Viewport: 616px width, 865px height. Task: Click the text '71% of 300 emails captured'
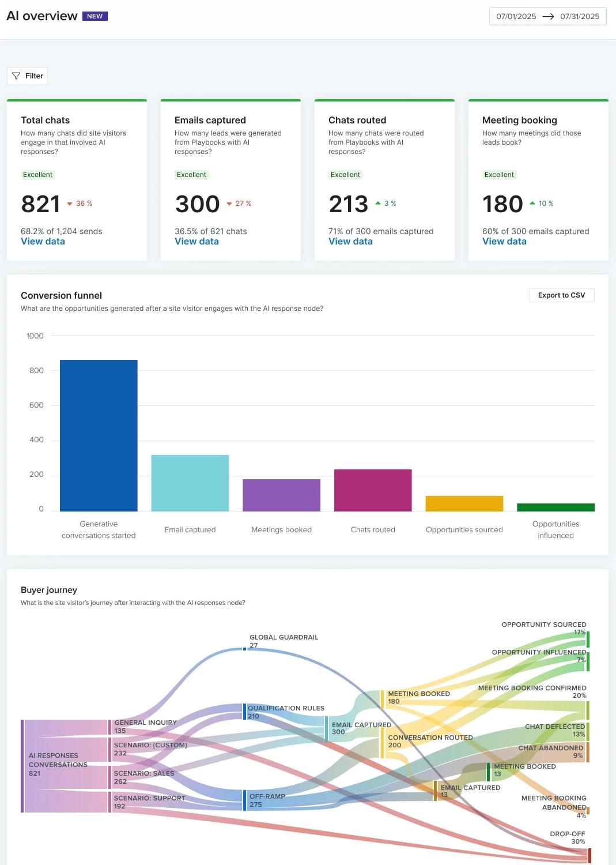(381, 231)
